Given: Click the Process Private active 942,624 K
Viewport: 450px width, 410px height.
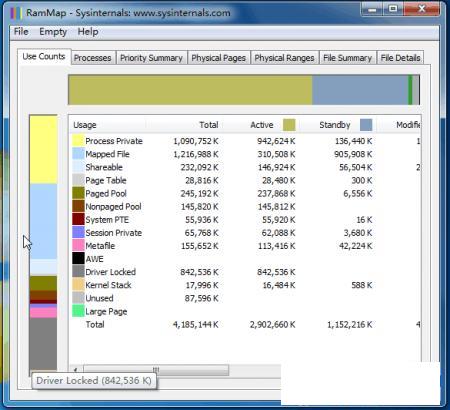Looking at the screenshot, I should (x=276, y=141).
